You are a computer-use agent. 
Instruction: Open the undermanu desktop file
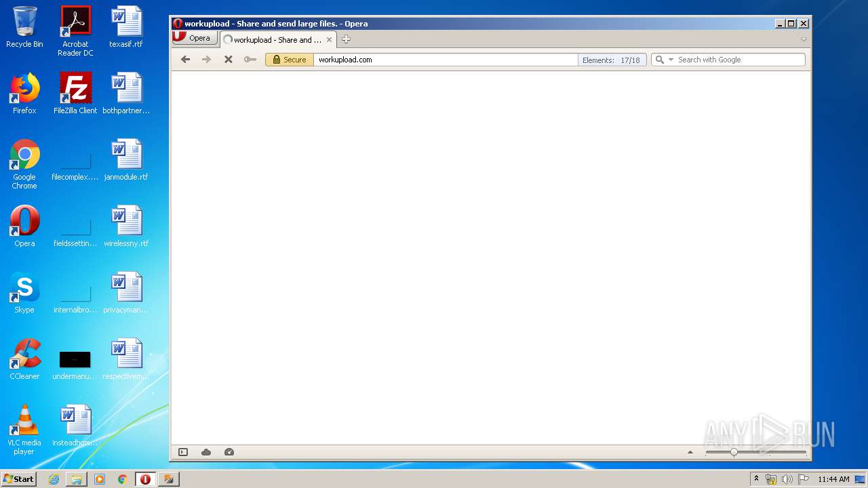(75, 365)
